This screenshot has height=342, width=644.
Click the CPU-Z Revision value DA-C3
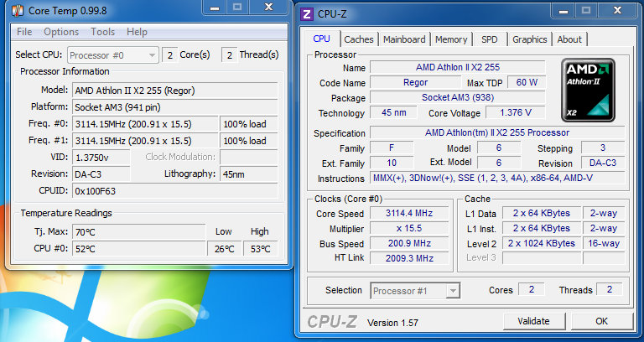[603, 163]
